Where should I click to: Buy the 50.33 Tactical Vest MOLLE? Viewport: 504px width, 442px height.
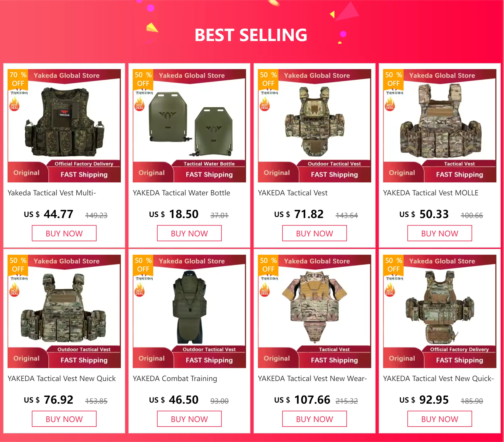440,233
